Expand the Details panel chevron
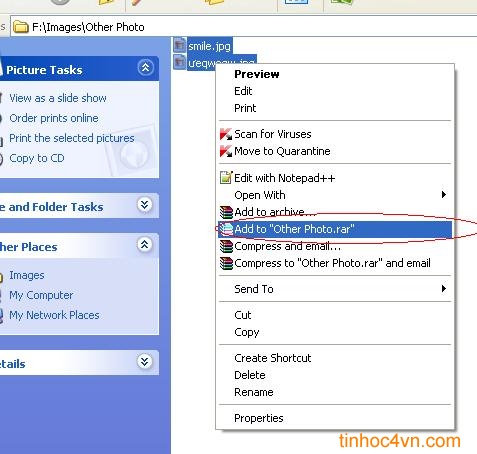 (144, 361)
